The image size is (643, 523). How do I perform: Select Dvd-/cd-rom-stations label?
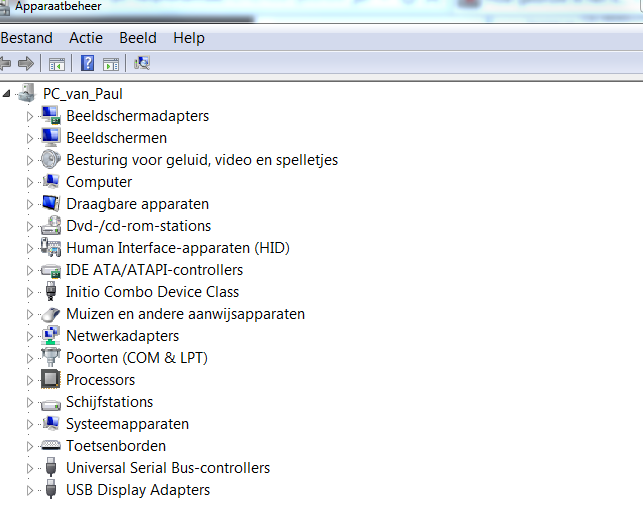pyautogui.click(x=139, y=226)
